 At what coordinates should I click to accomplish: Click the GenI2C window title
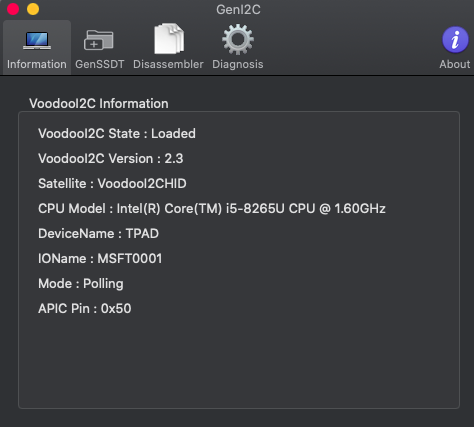click(x=238, y=10)
